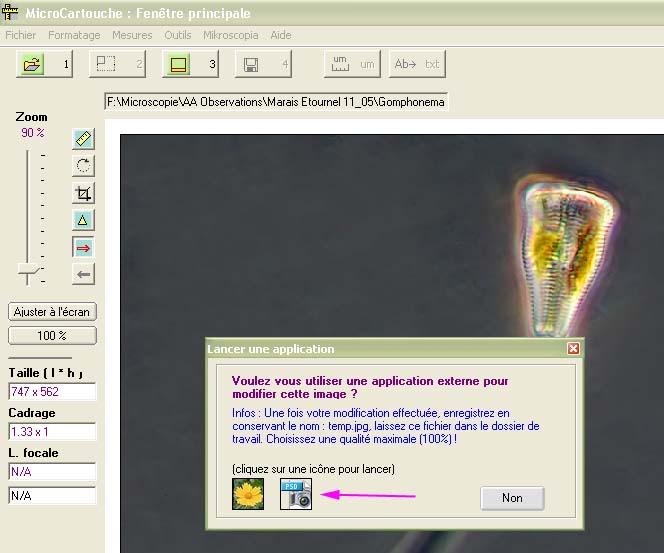
Task: Choose Non in the dialog
Action: coord(512,498)
